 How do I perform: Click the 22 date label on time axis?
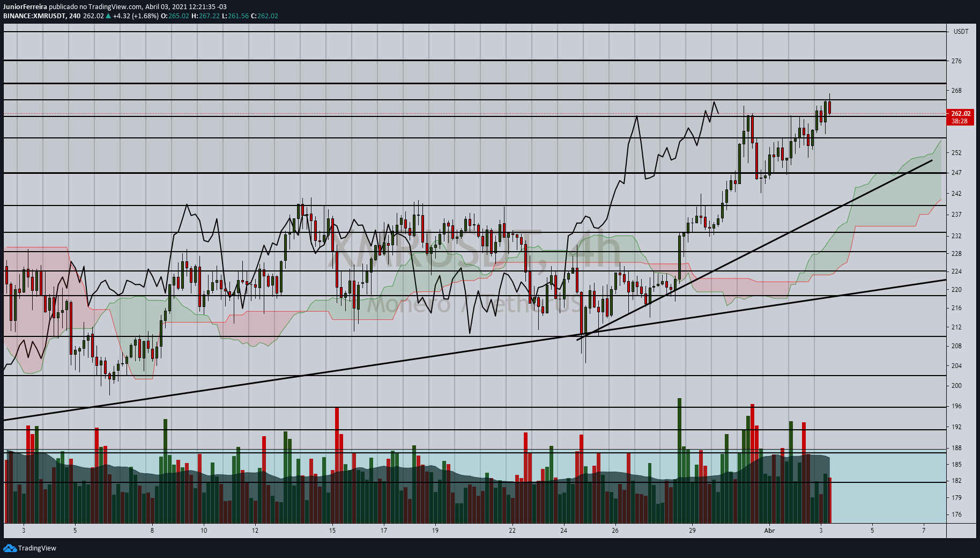pos(513,531)
